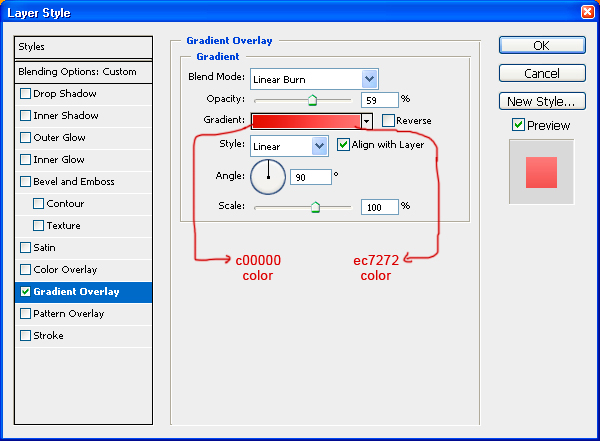Screen dimensions: 600x441
Task: Toggle the Outer Glow checkbox
Action: pos(25,137)
